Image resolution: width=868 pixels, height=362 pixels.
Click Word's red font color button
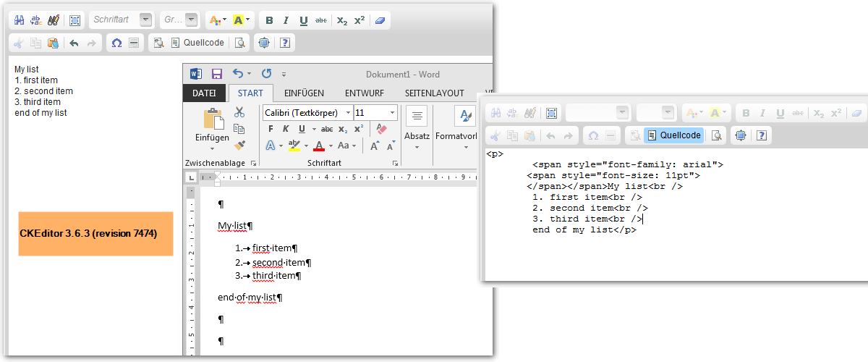pyautogui.click(x=319, y=146)
